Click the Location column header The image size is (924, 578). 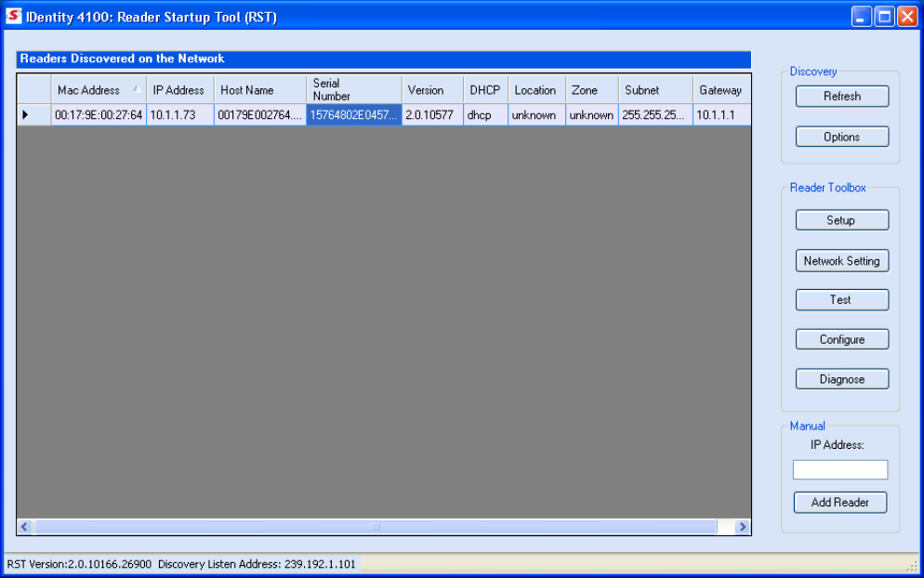pos(537,90)
